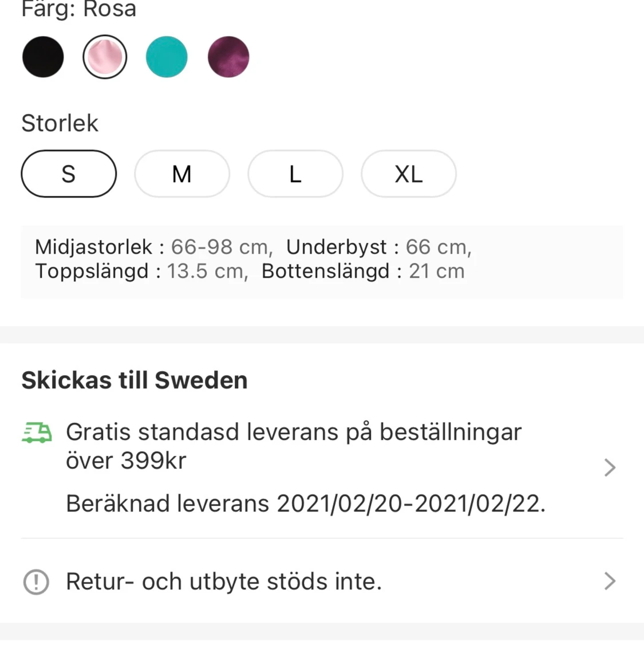Open return policy via chevron arrow

pyautogui.click(x=610, y=581)
